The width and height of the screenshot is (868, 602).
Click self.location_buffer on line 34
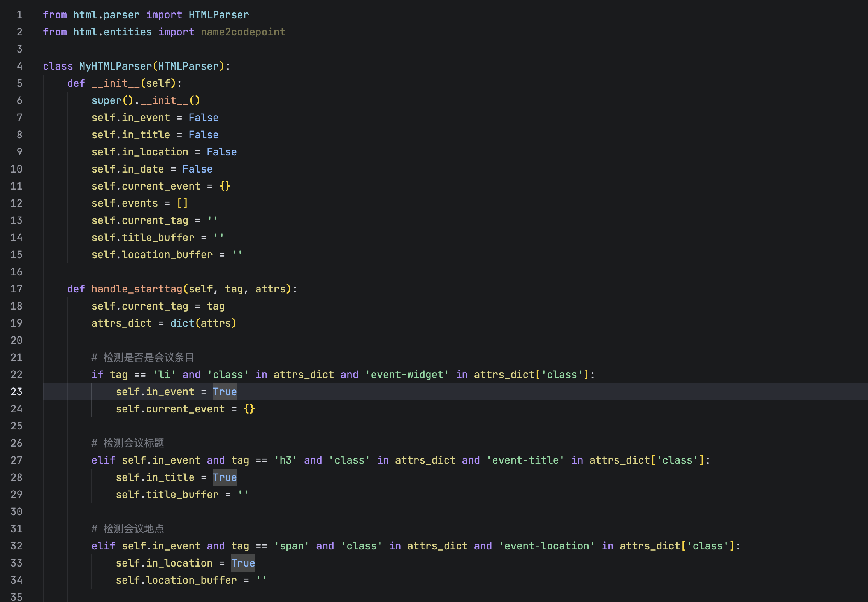(176, 580)
